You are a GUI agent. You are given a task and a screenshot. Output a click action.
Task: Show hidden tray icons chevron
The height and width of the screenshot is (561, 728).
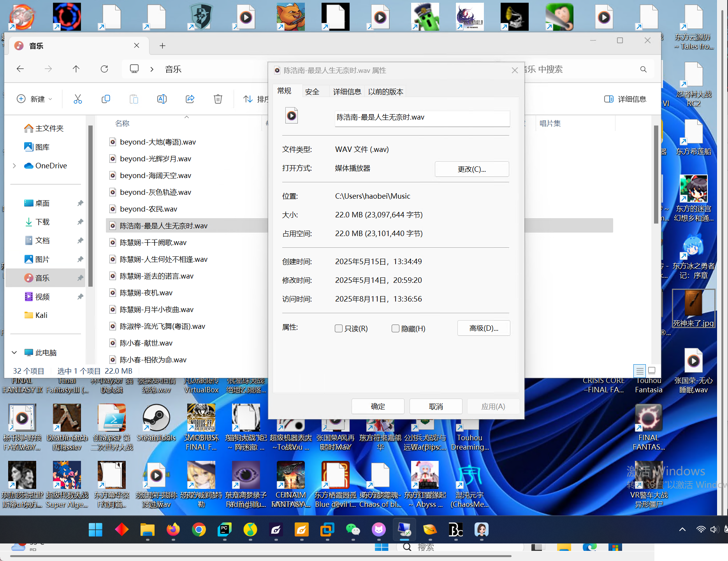[682, 529]
